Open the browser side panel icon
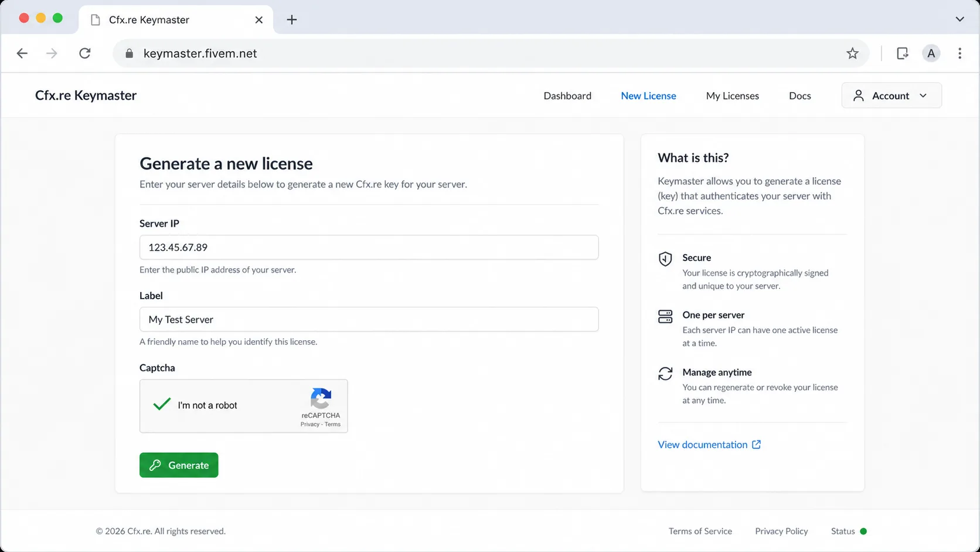 point(903,53)
